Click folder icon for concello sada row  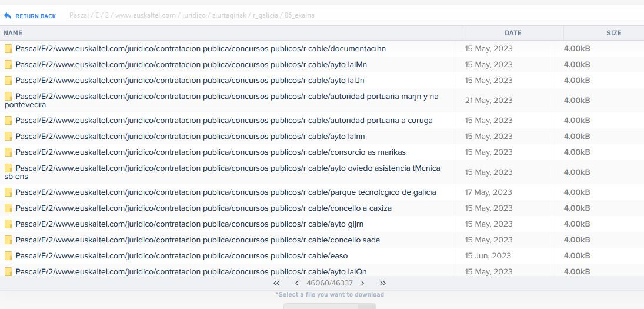(8, 240)
